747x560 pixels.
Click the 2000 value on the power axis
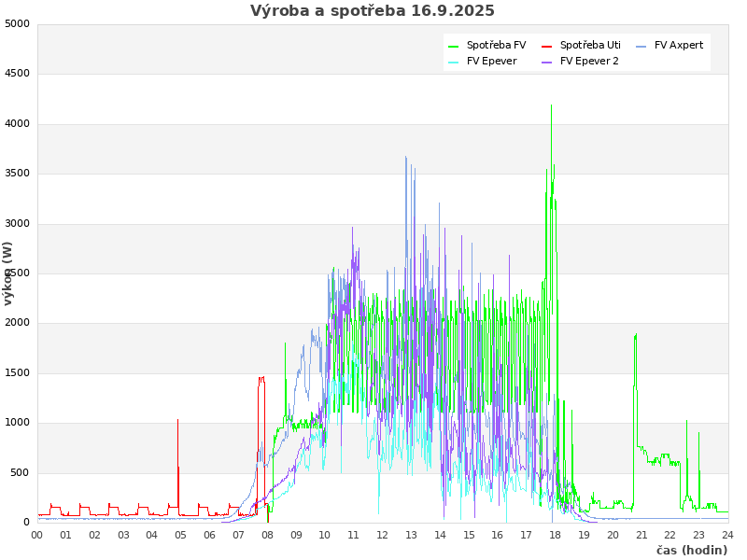[17, 323]
